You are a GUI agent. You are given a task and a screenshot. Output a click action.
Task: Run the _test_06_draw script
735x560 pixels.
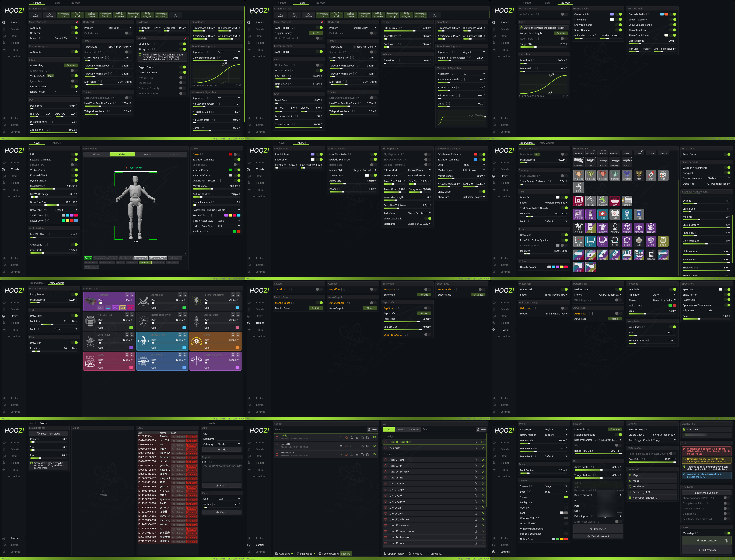(x=482, y=484)
